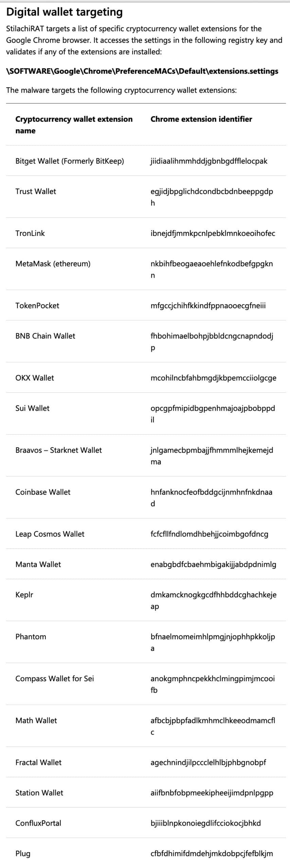Click the Plug wallet name
Image resolution: width=290 pixels, height=868 pixels.
[23, 853]
